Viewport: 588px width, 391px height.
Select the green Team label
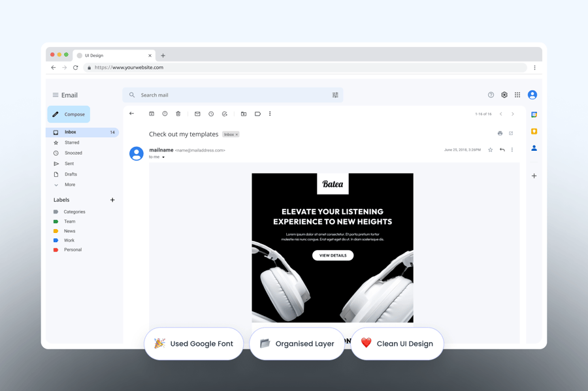[x=69, y=221]
